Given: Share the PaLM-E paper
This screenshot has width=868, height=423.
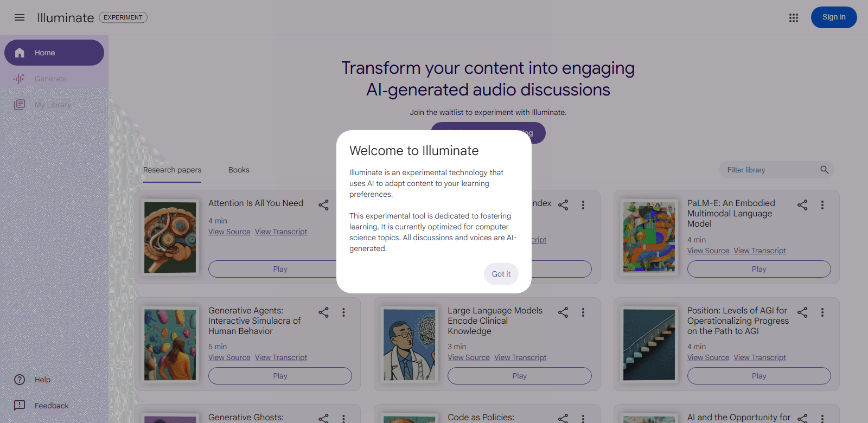Looking at the screenshot, I should pyautogui.click(x=802, y=205).
